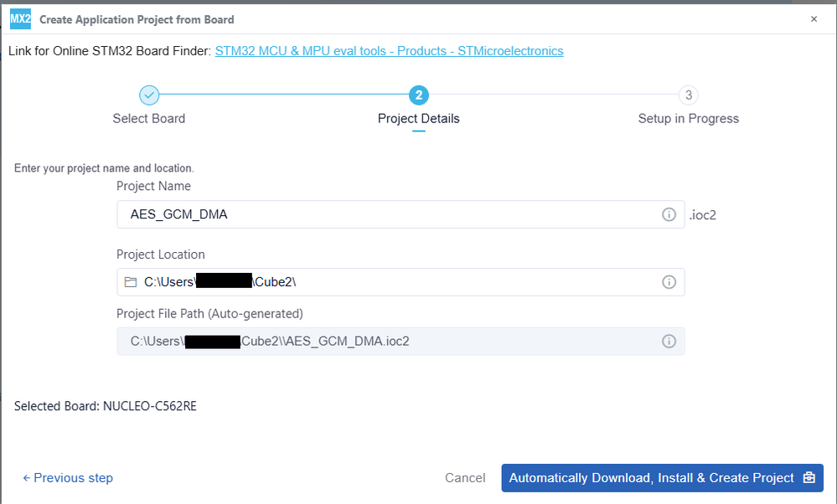Click 'Create Application Project from Board' title

pos(137,20)
